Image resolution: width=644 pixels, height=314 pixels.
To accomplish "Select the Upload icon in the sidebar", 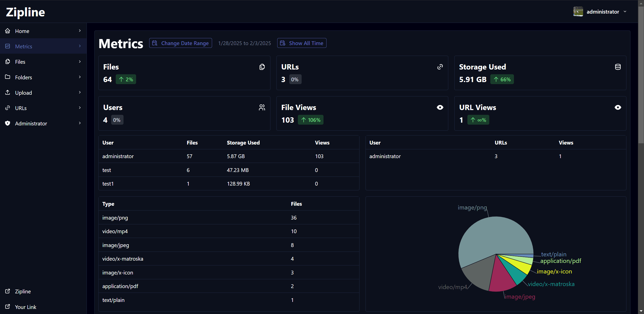I will tap(8, 92).
